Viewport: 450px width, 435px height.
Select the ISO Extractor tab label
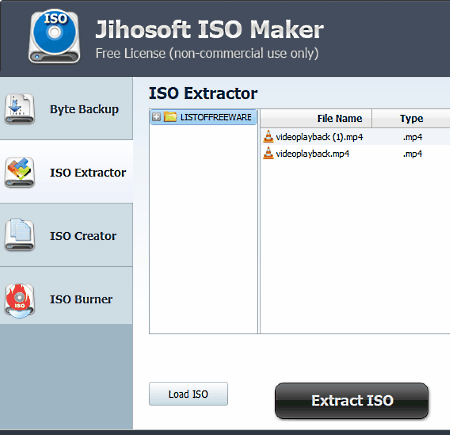88,173
